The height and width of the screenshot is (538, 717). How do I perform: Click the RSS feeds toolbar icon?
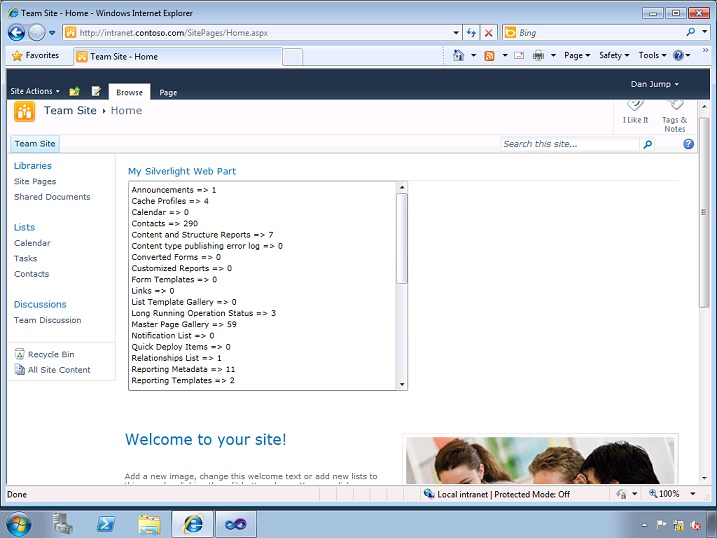point(489,56)
